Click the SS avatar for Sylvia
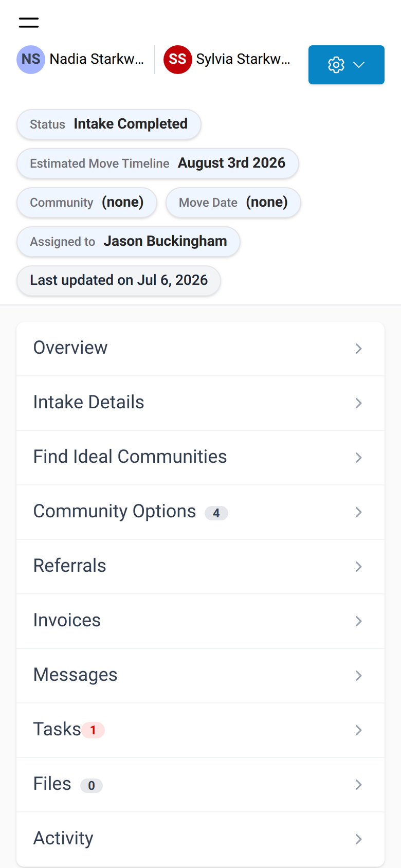This screenshot has height=868, width=401. [178, 60]
